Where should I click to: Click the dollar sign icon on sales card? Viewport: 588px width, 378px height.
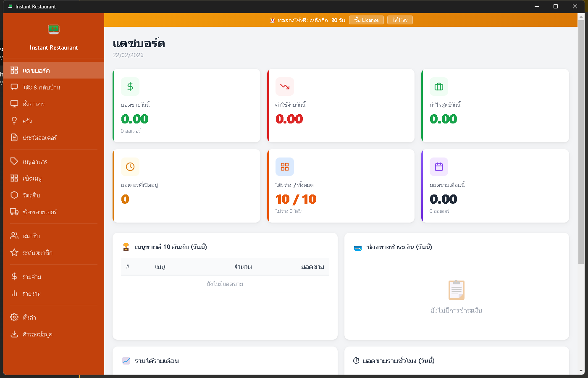(x=130, y=87)
